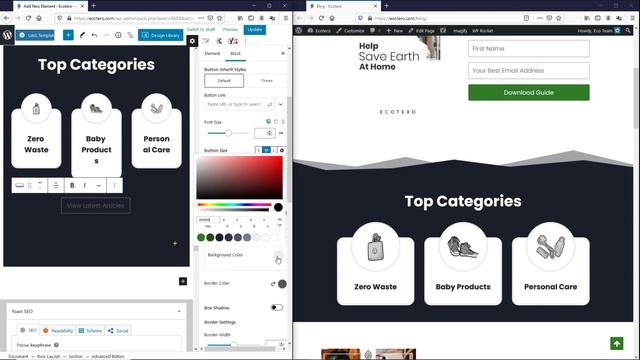The height and width of the screenshot is (360, 640).
Task: Submit the Button Link URL arrow
Action: point(269,104)
